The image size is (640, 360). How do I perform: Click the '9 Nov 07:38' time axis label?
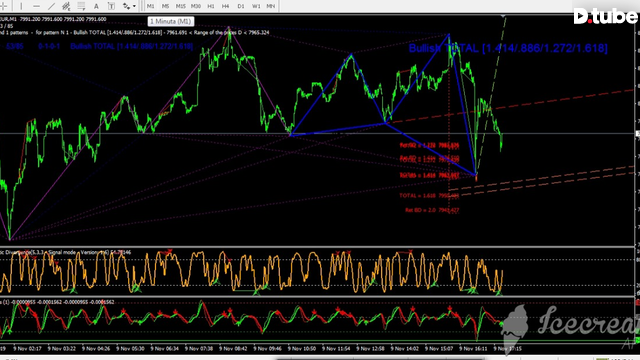199,349
